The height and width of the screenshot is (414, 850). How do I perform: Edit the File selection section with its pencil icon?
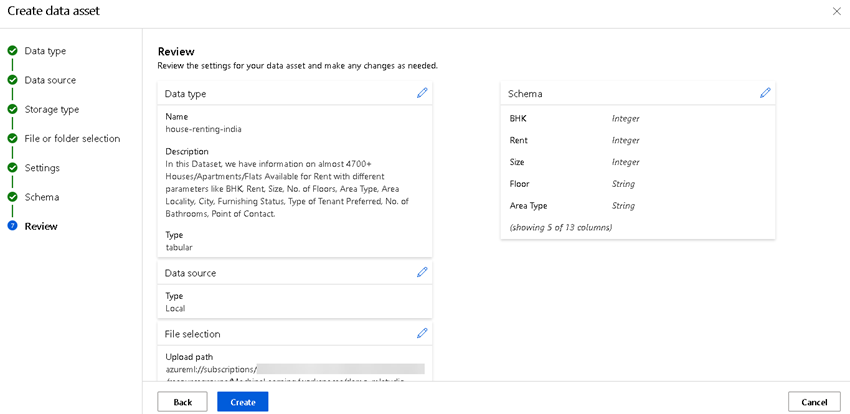click(x=422, y=333)
